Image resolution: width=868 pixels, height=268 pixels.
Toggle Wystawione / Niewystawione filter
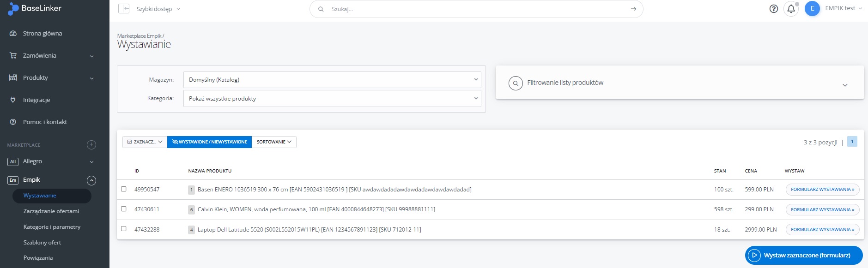tap(209, 142)
